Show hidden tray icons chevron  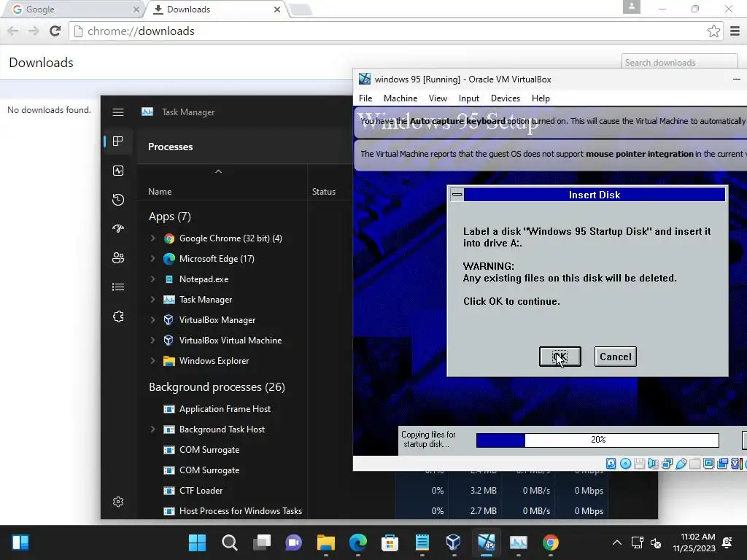pos(616,542)
